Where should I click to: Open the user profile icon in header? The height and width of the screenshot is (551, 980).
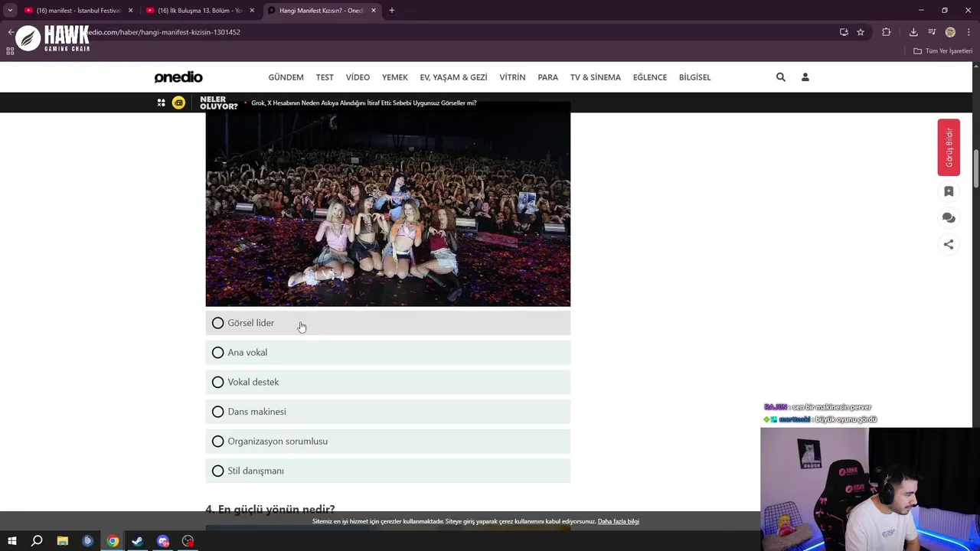click(x=805, y=77)
